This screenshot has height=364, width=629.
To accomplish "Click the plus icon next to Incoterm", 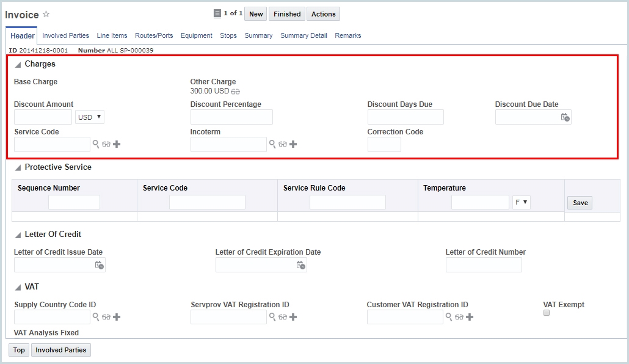I will [293, 144].
